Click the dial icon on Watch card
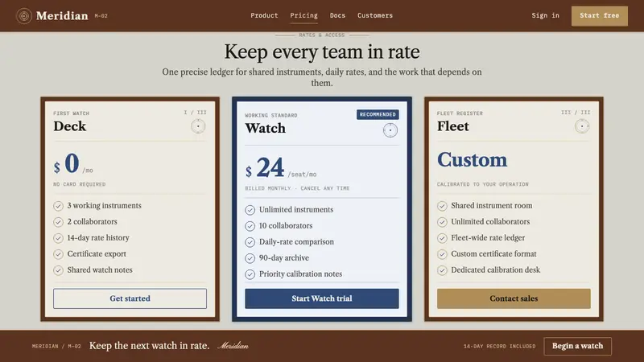 pyautogui.click(x=390, y=130)
